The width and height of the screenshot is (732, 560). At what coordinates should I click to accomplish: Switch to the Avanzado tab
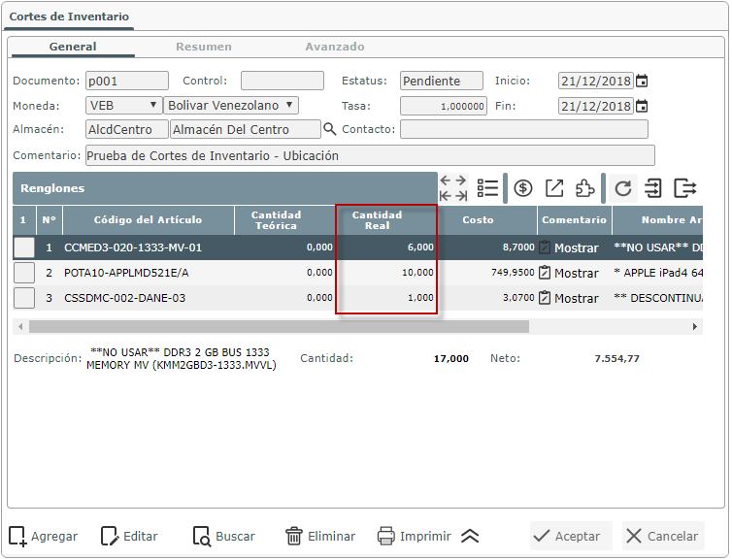click(x=335, y=47)
